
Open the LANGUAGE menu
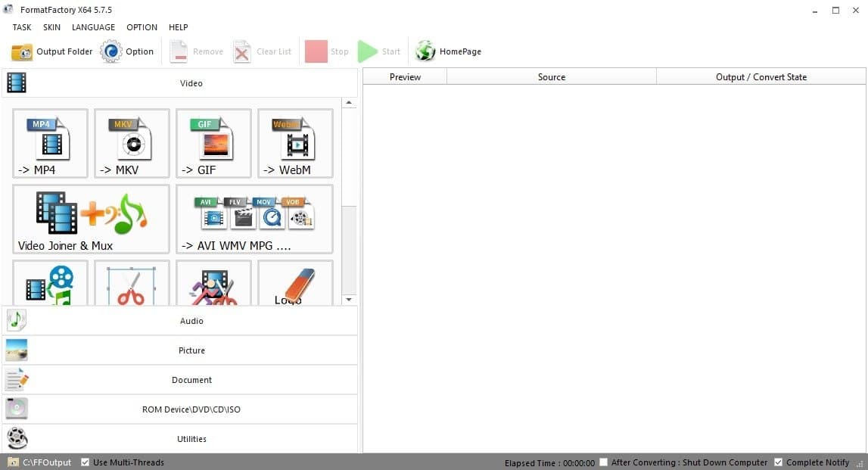coord(93,27)
